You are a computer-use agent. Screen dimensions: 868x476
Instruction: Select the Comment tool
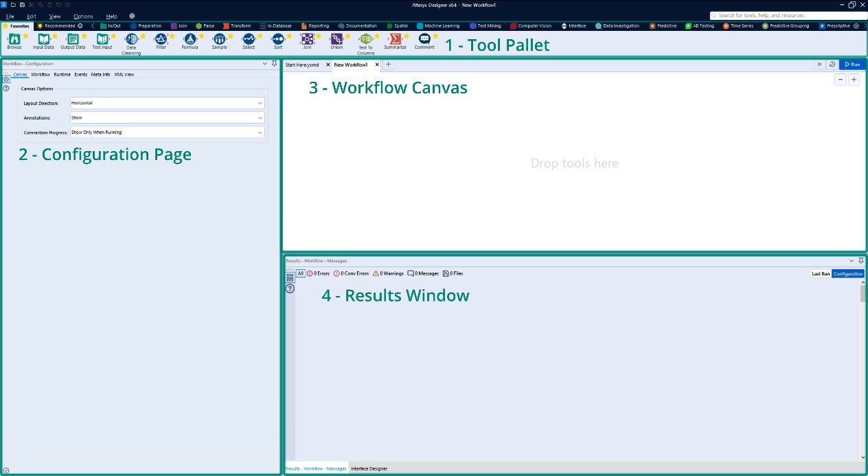424,39
